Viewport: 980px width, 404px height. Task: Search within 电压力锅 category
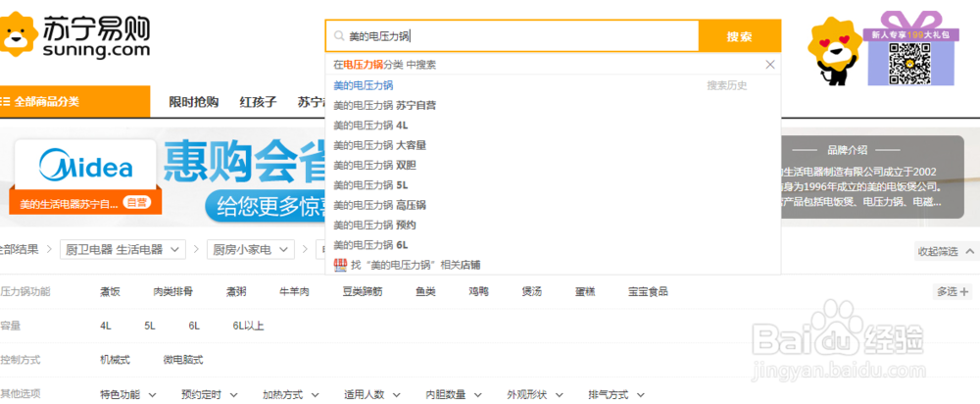click(x=384, y=65)
